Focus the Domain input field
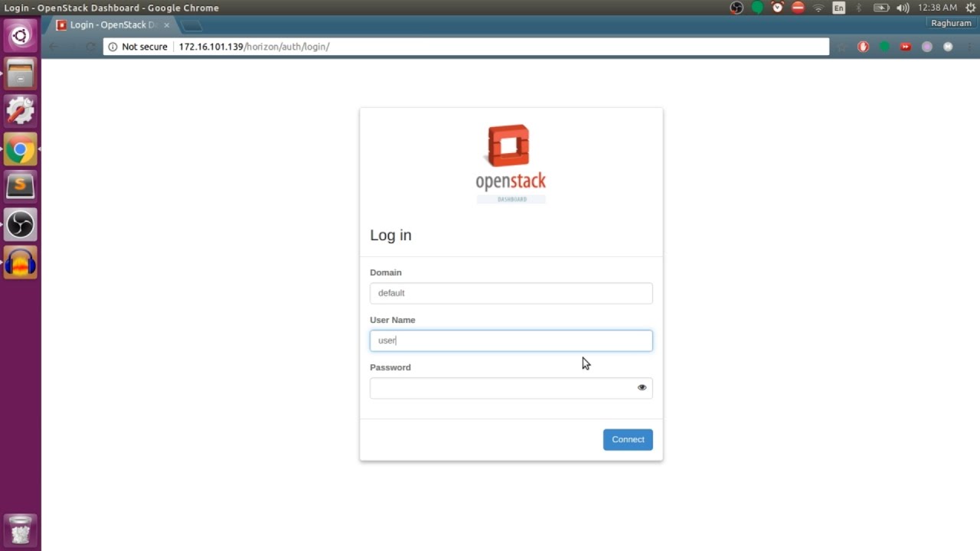This screenshot has height=551, width=980. 511,293
